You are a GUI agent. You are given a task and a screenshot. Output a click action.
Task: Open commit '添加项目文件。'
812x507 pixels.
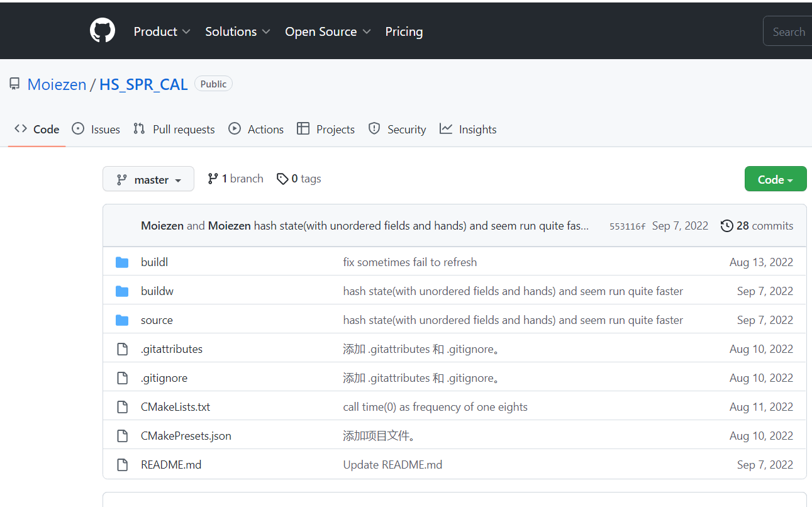tap(380, 436)
